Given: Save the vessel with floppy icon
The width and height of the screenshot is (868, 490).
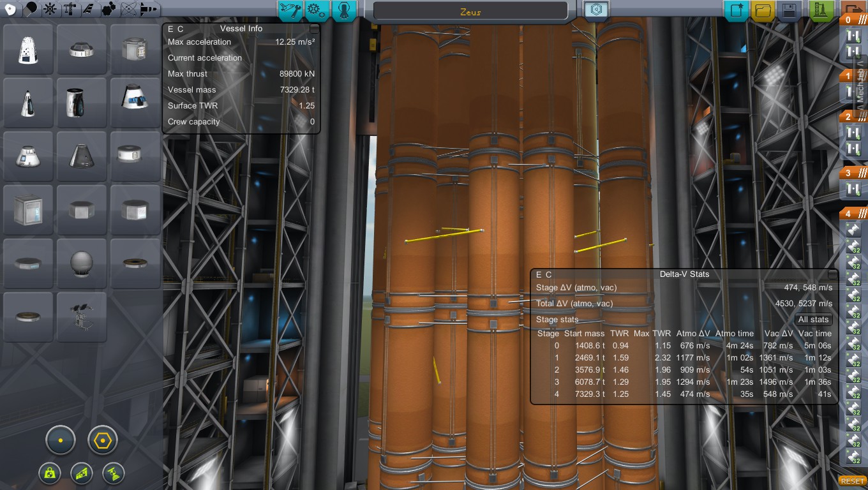Looking at the screenshot, I should (x=789, y=11).
